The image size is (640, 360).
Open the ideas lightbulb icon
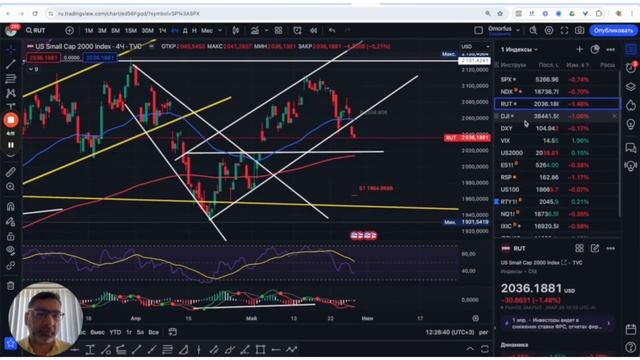point(631,124)
